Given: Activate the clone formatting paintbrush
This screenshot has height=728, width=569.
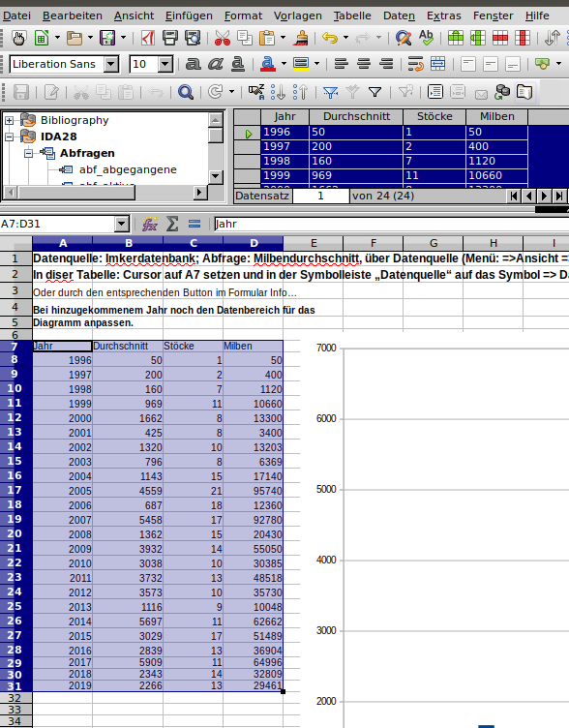Looking at the screenshot, I should pyautogui.click(x=301, y=38).
